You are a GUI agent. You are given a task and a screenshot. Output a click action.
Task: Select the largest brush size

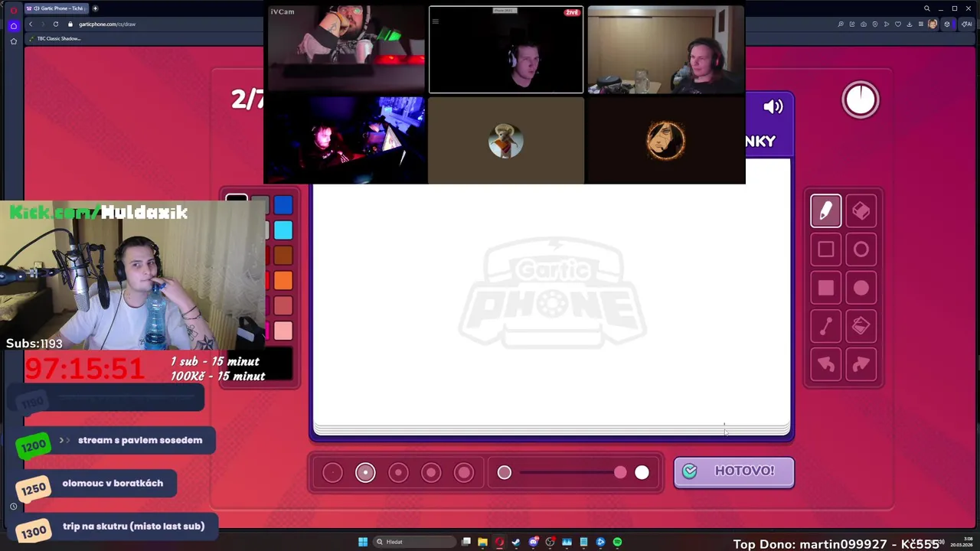[x=464, y=473]
